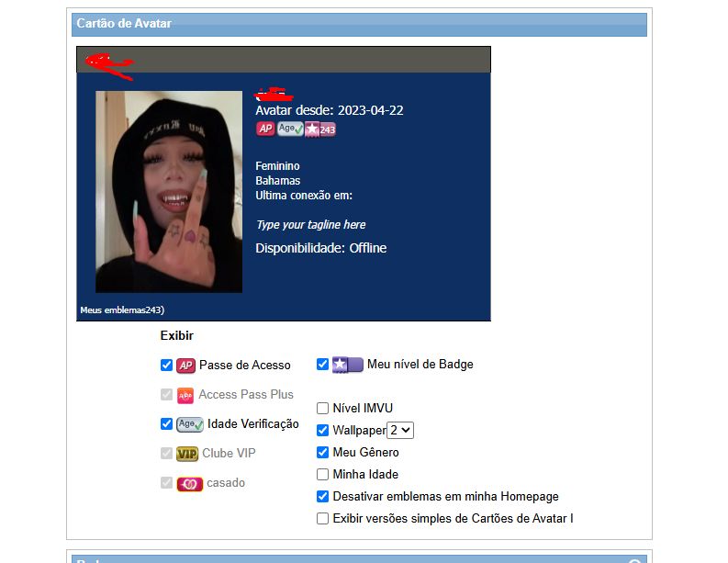The image size is (728, 563).
Task: Uncheck Desativar emblemas em minha Homepage
Action: 322,497
